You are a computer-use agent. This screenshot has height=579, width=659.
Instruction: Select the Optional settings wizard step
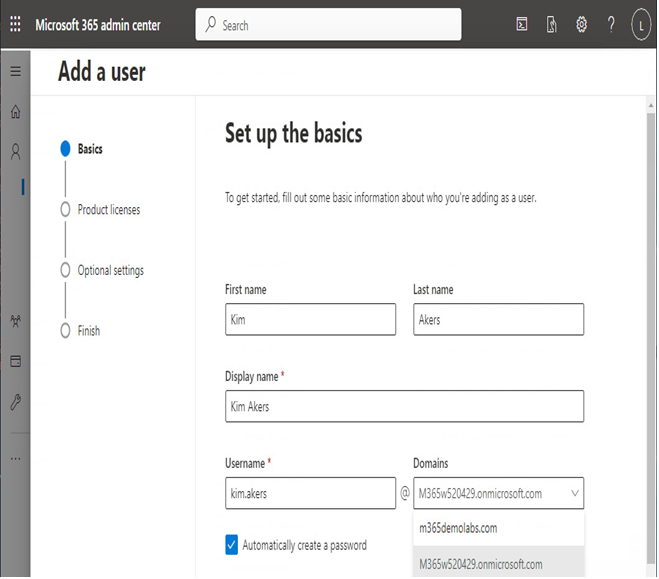click(103, 271)
